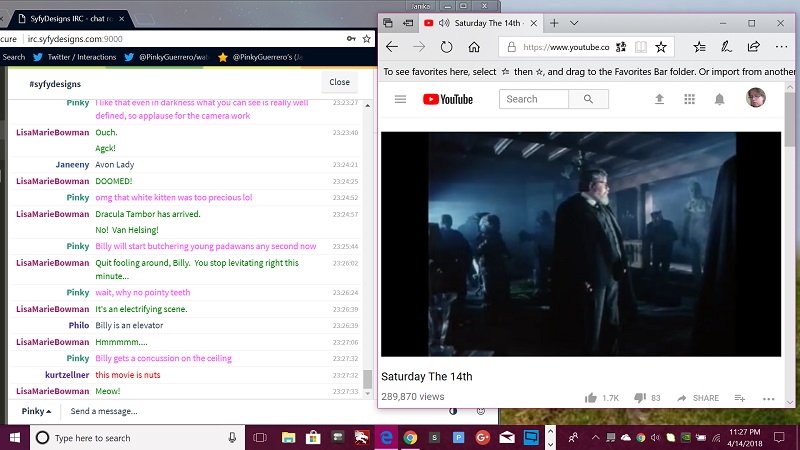This screenshot has height=450, width=800.
Task: Open Windows Start menu
Action: point(15,438)
